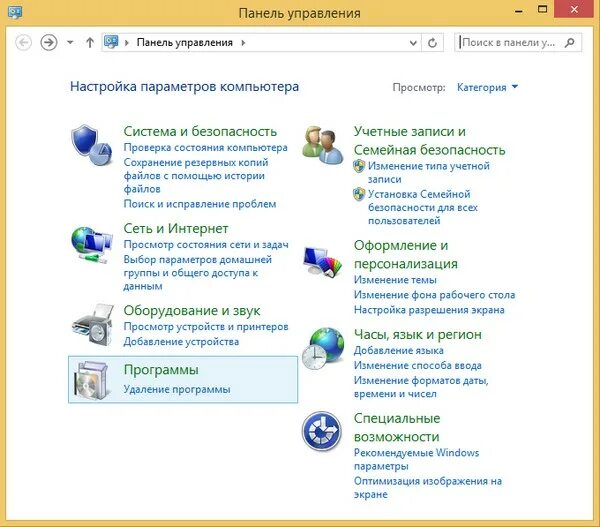Open Оборудование и звук category
The height and width of the screenshot is (527, 600).
192,310
